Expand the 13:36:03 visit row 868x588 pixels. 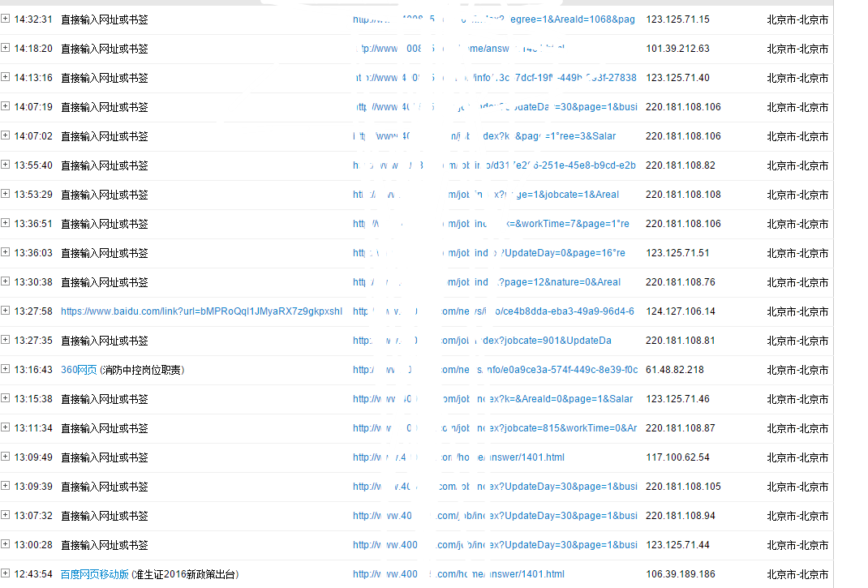(x=5, y=252)
